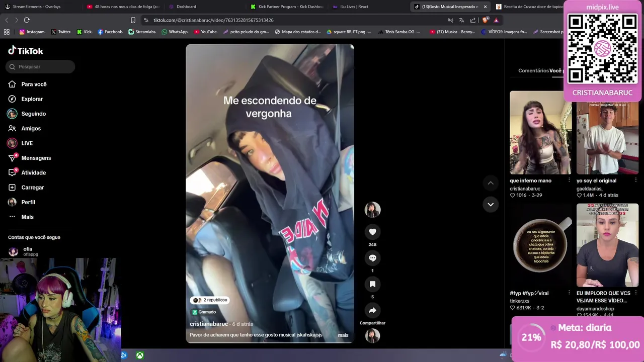Click the Pesquisar search field
644x362 pixels.
(41, 66)
